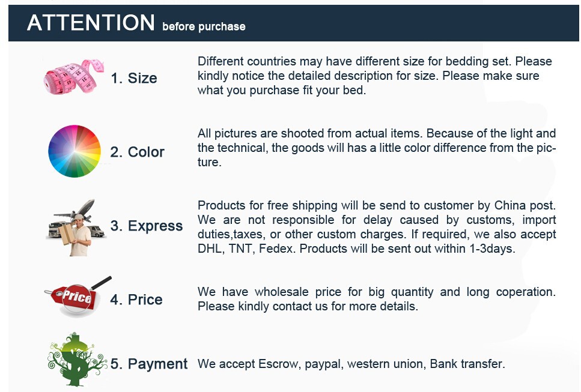Click the delivery man express icon
The image size is (581, 392).
click(x=75, y=228)
